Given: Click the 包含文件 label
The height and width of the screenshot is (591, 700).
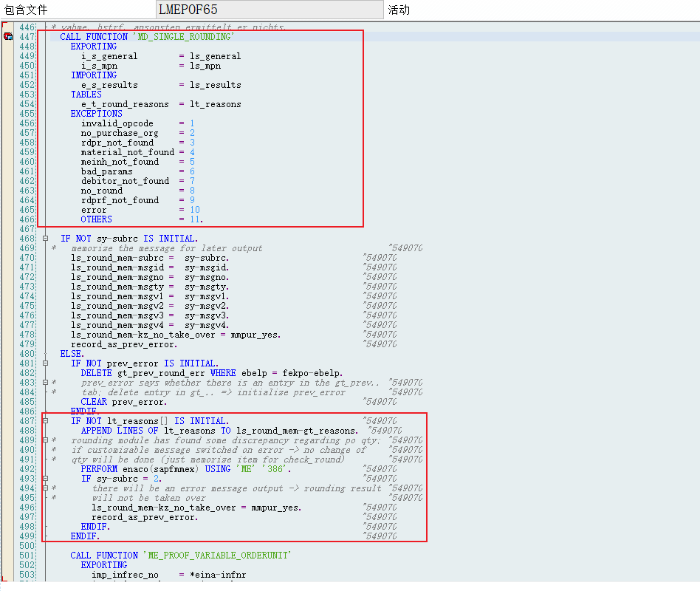Looking at the screenshot, I should pyautogui.click(x=26, y=10).
